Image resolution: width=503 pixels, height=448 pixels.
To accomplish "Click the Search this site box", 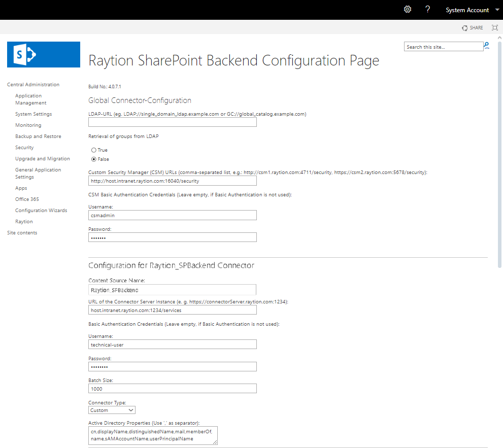I will tap(443, 47).
